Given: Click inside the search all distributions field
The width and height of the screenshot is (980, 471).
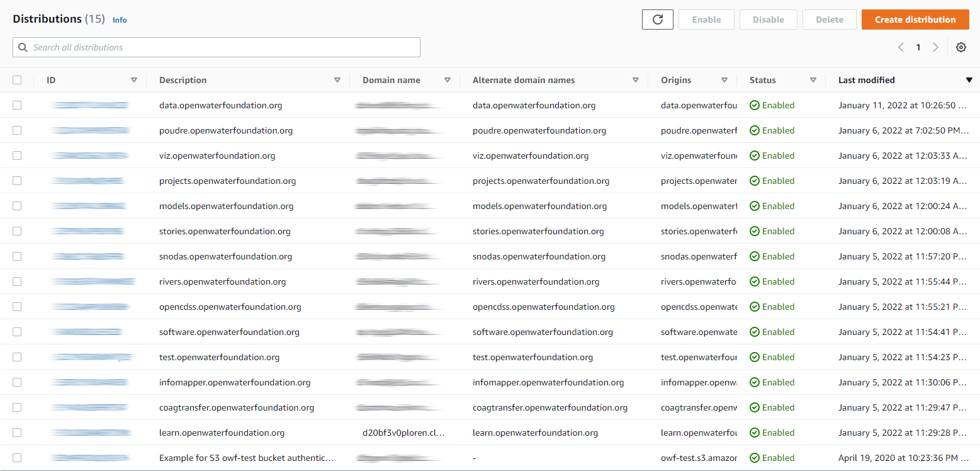Looking at the screenshot, I should click(216, 47).
